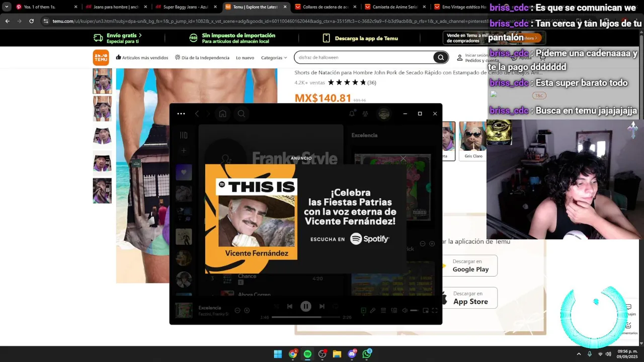Screen dimensions: 644x362
Task: Close the Vicente Fernández ad overlay
Action: pos(403,159)
